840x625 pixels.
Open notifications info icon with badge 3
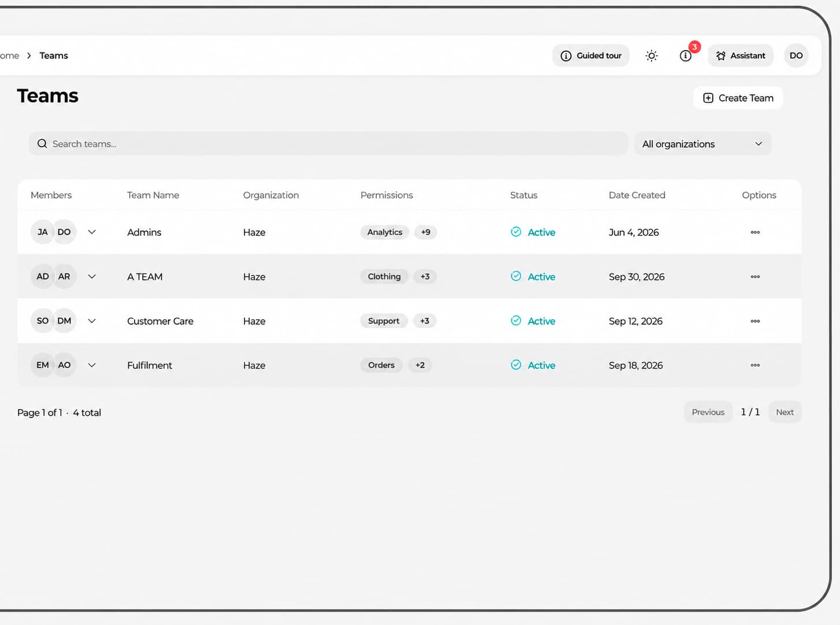(x=686, y=55)
